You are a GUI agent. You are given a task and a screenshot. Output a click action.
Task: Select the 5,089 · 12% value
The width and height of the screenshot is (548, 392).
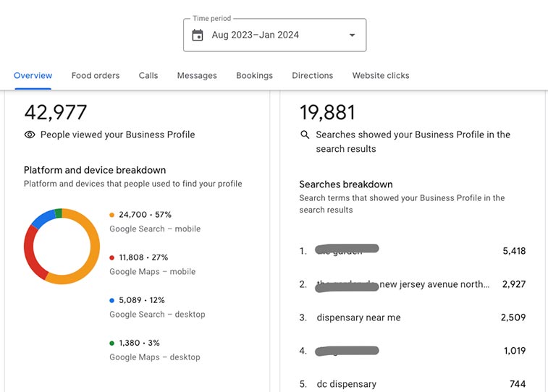pyautogui.click(x=142, y=300)
